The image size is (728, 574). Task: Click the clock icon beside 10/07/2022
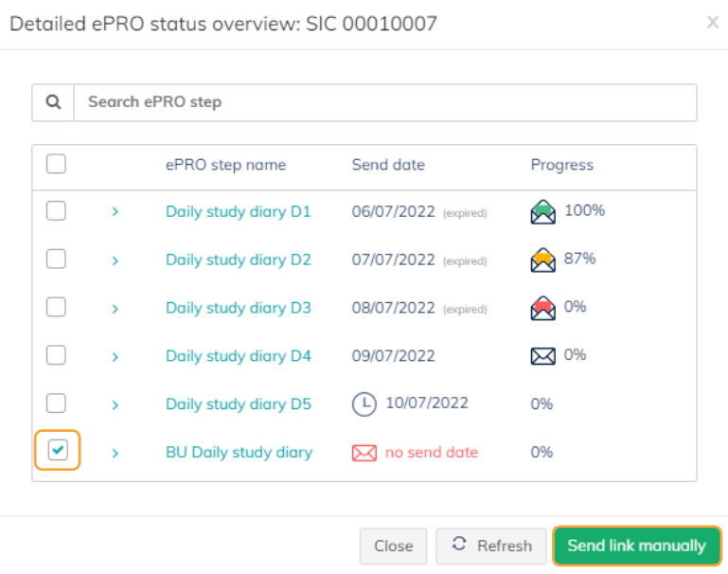pyautogui.click(x=364, y=404)
